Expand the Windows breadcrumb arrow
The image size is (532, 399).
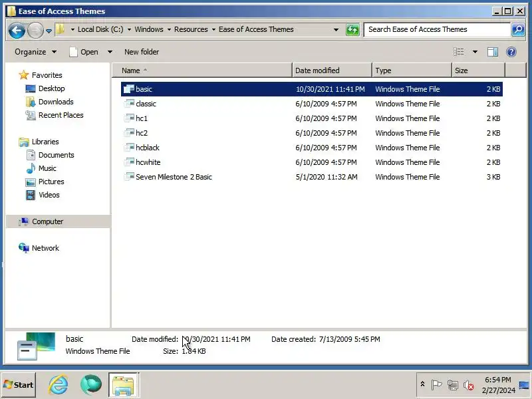coord(129,29)
